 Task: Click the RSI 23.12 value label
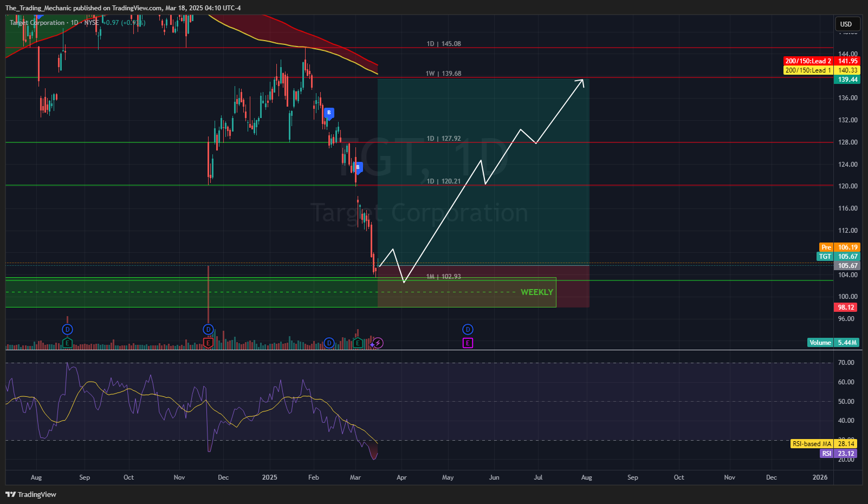click(839, 454)
